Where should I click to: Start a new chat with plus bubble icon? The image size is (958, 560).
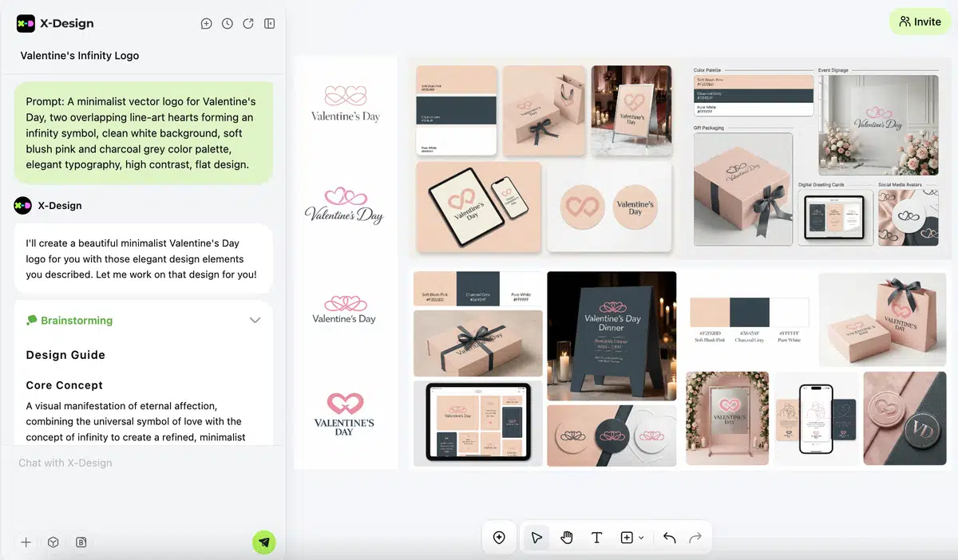click(x=206, y=24)
